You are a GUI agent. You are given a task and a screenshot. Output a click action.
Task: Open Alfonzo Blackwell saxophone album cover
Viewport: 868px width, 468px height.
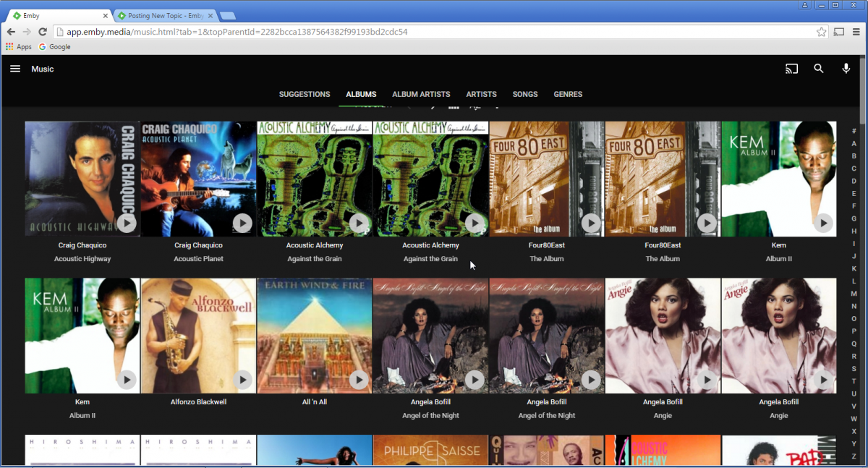[198, 336]
